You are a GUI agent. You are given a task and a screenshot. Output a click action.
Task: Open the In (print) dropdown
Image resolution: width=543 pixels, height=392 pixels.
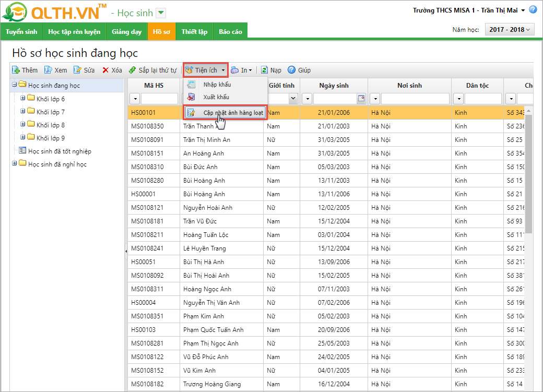coord(241,70)
